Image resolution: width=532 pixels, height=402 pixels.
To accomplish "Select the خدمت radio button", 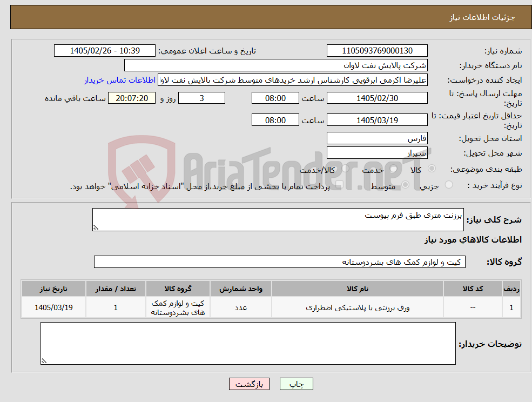I will 394,169.
